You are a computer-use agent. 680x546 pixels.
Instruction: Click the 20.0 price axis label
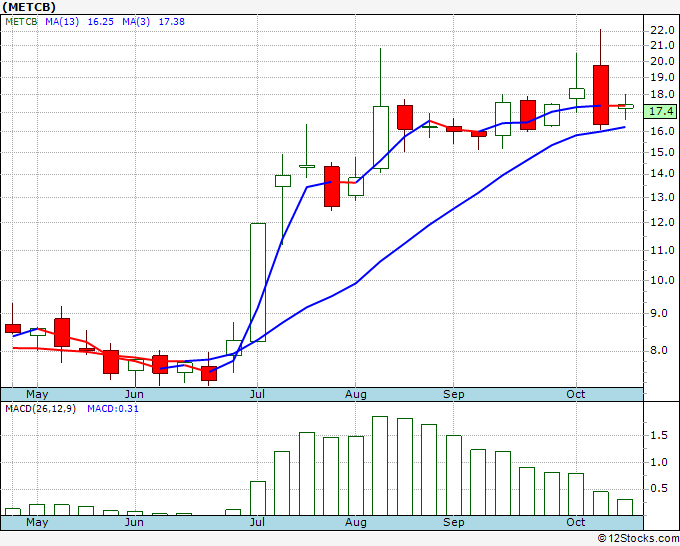[x=662, y=61]
